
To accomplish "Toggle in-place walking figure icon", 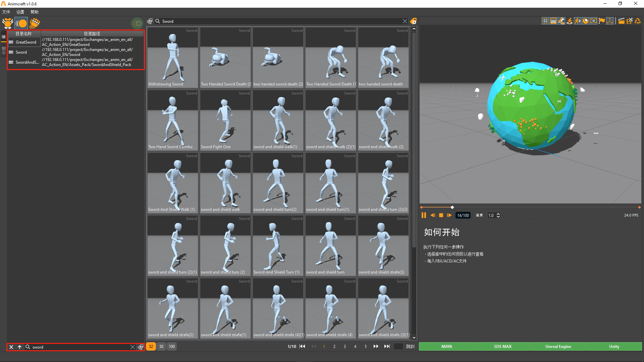I will point(570,21).
